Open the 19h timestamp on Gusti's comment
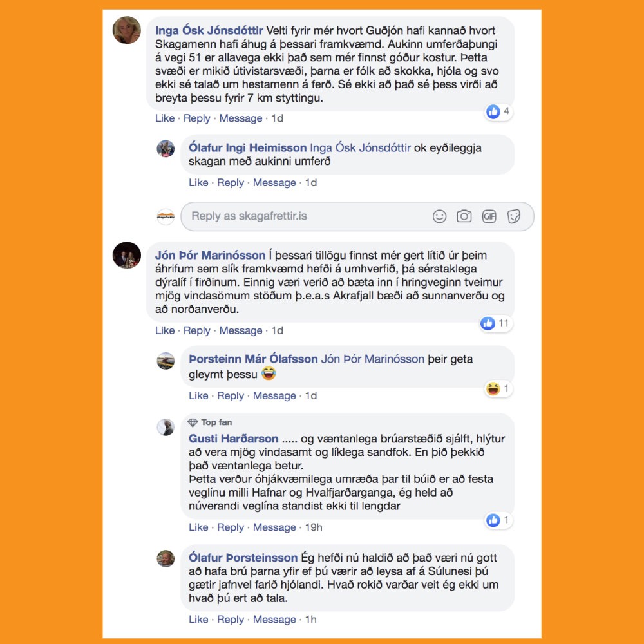 click(x=314, y=527)
